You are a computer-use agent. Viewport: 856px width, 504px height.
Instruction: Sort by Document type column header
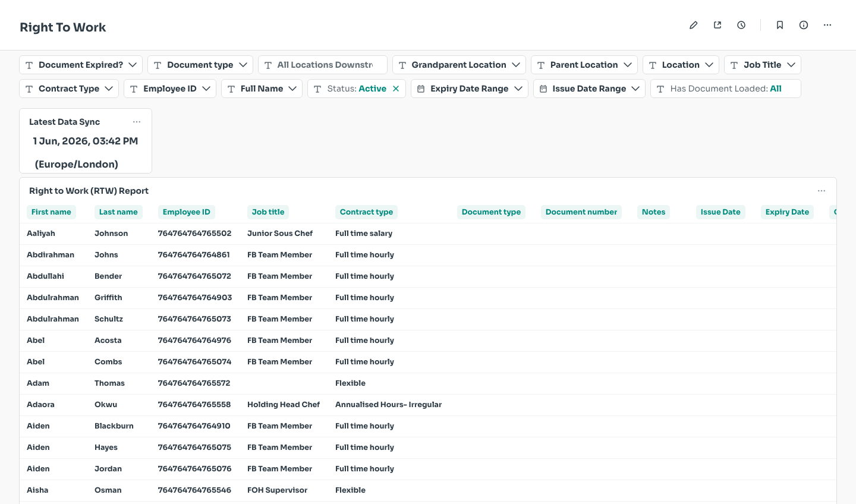[491, 212]
